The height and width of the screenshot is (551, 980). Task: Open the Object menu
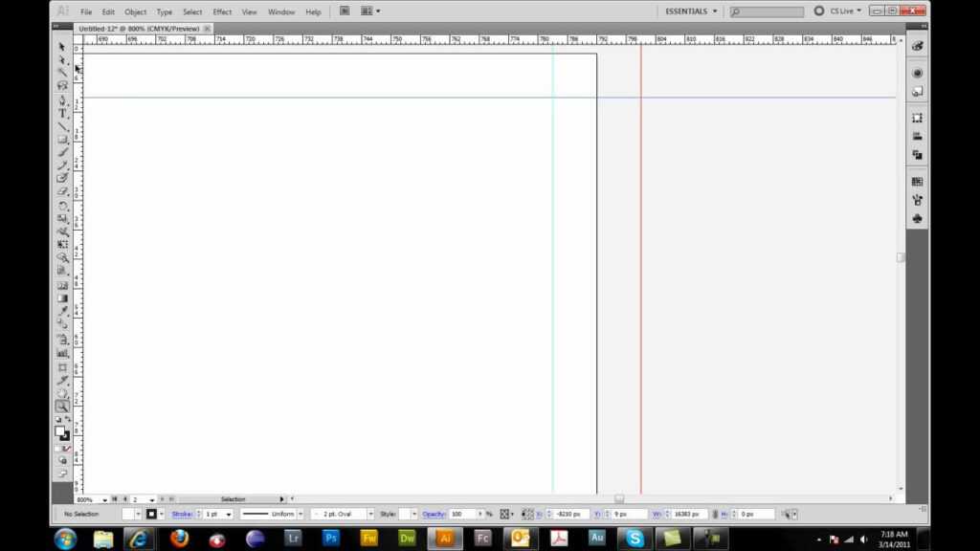[x=136, y=11]
